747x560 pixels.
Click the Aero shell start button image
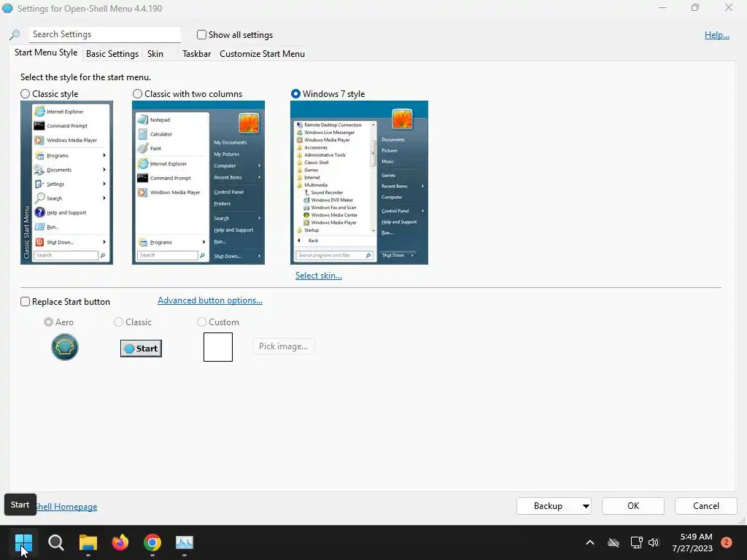pos(65,347)
